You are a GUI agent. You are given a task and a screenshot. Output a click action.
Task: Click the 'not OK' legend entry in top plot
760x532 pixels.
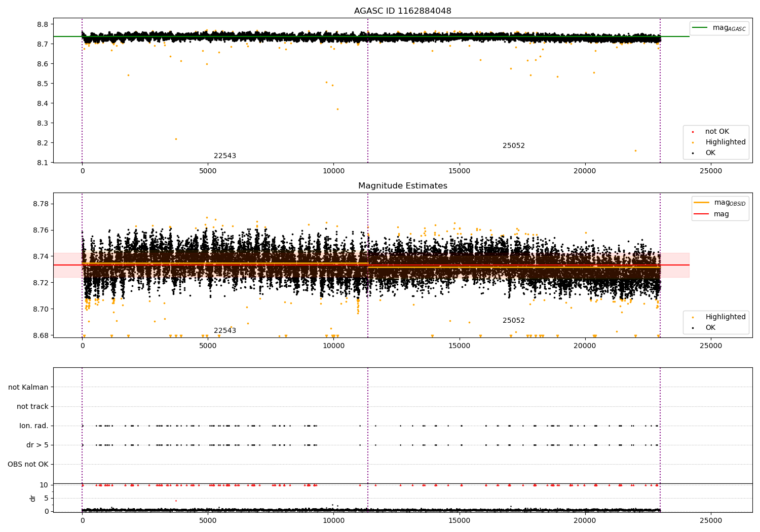711,132
